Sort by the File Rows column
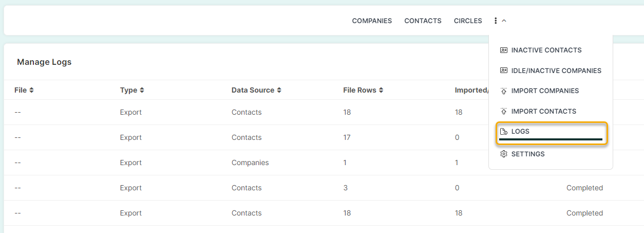Viewport: 644px width, 233px height. [363, 90]
